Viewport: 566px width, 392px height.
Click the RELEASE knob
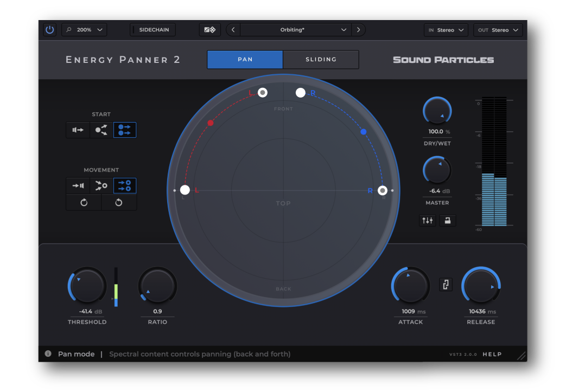481,286
